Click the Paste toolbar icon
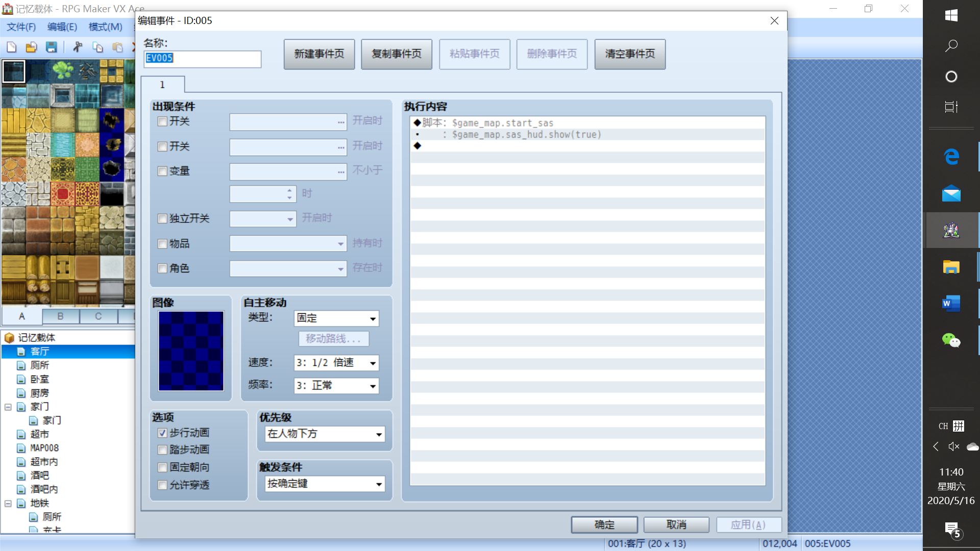The image size is (980, 551). [x=117, y=47]
